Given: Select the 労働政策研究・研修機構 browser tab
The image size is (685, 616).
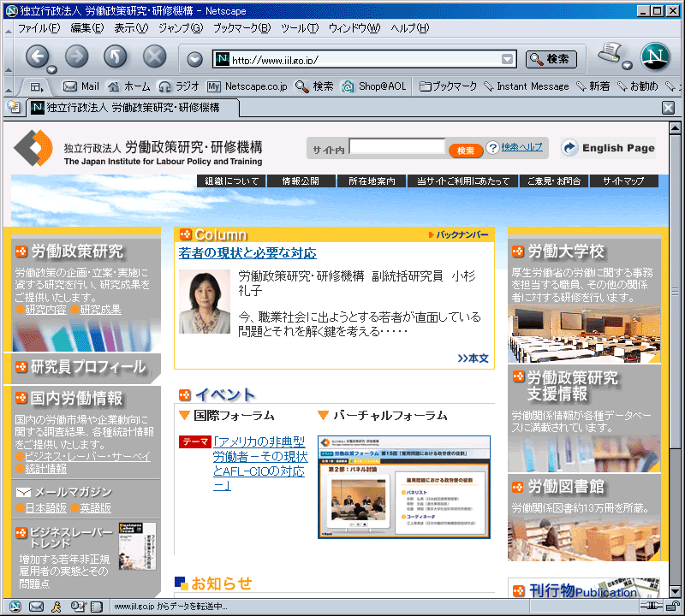Looking at the screenshot, I should [x=133, y=108].
